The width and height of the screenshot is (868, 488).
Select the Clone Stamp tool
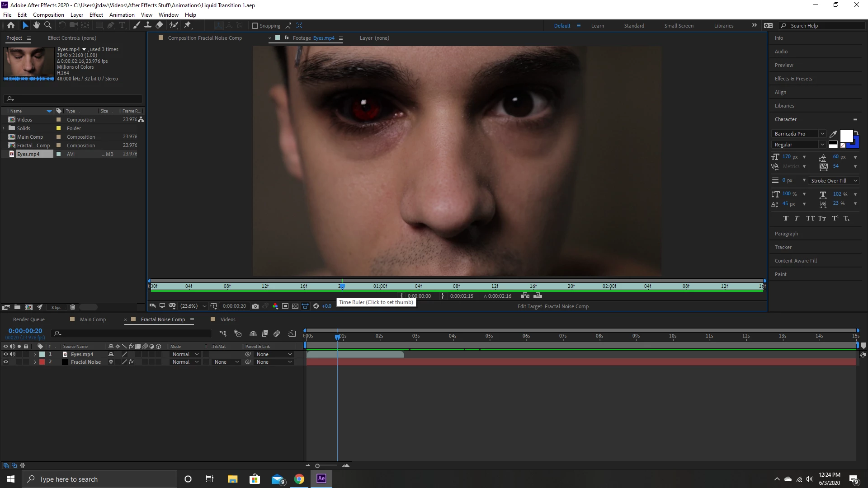(148, 25)
